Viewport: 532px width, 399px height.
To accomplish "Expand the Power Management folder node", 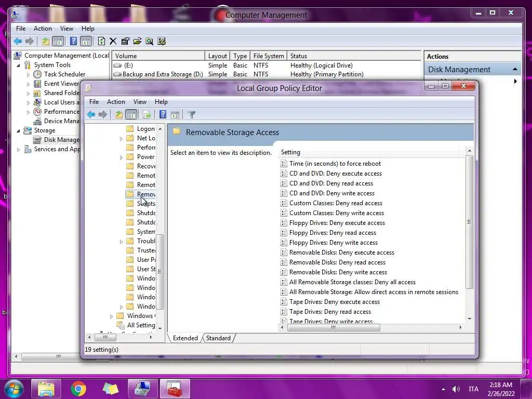I will tap(121, 157).
